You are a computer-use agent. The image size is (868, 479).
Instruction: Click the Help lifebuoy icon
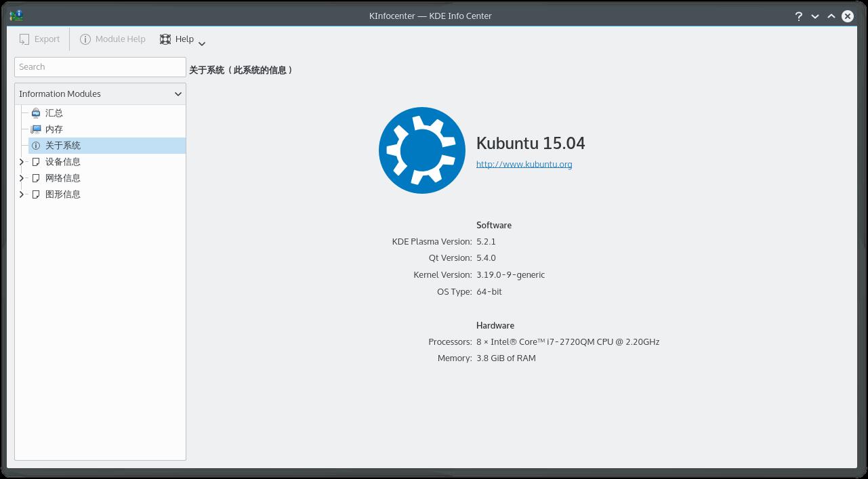(x=165, y=39)
